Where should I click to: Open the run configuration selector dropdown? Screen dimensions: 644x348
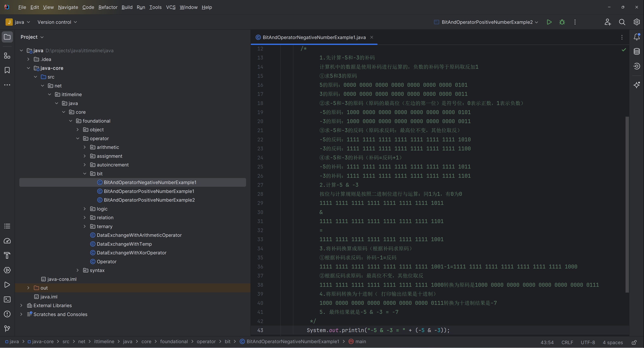(x=486, y=22)
